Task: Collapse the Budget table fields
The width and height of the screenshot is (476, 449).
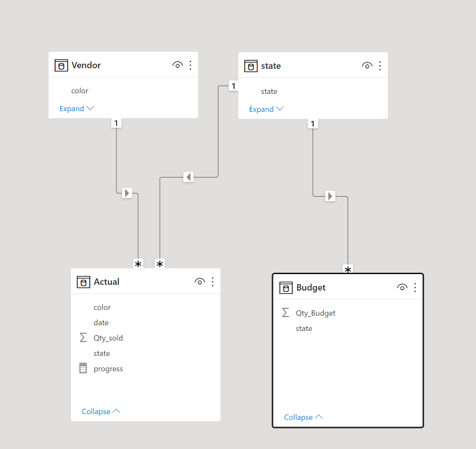Action: (x=303, y=417)
